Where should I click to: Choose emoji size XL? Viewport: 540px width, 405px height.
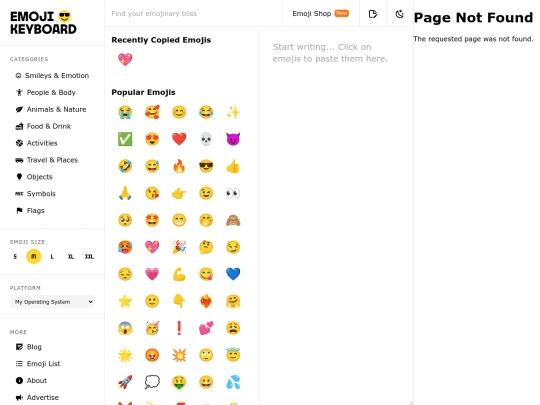(x=71, y=257)
